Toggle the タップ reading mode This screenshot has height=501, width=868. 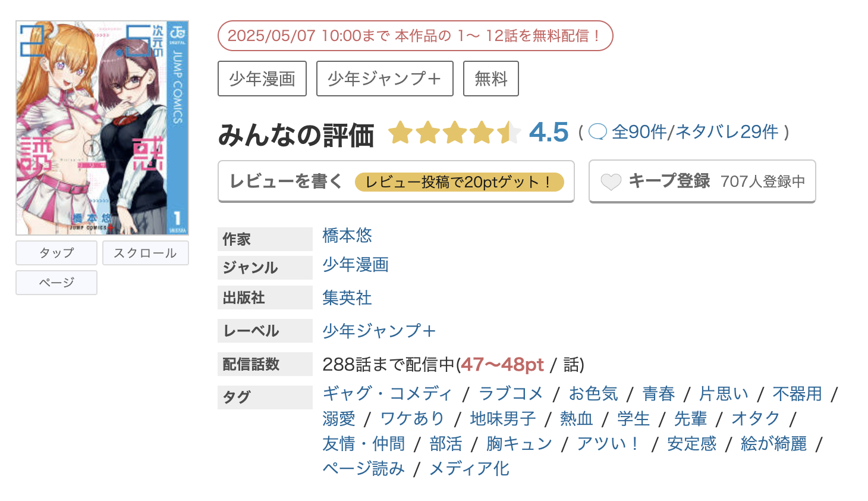pyautogui.click(x=56, y=252)
